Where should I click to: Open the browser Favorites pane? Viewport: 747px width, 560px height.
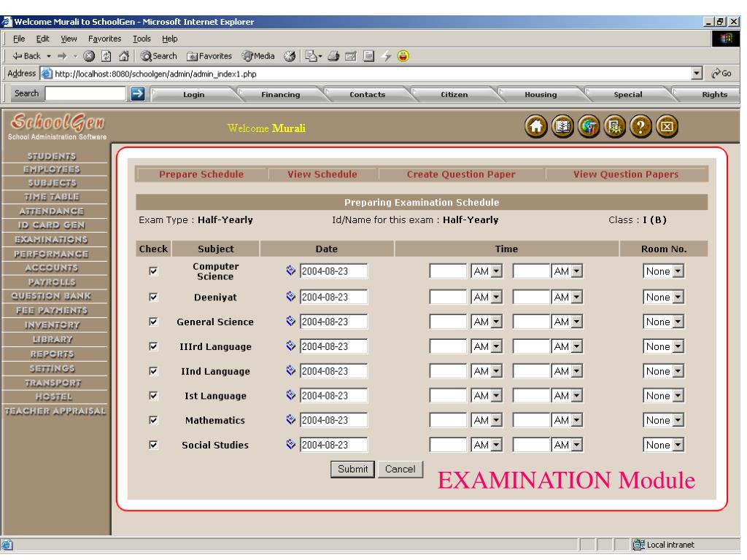tap(209, 56)
